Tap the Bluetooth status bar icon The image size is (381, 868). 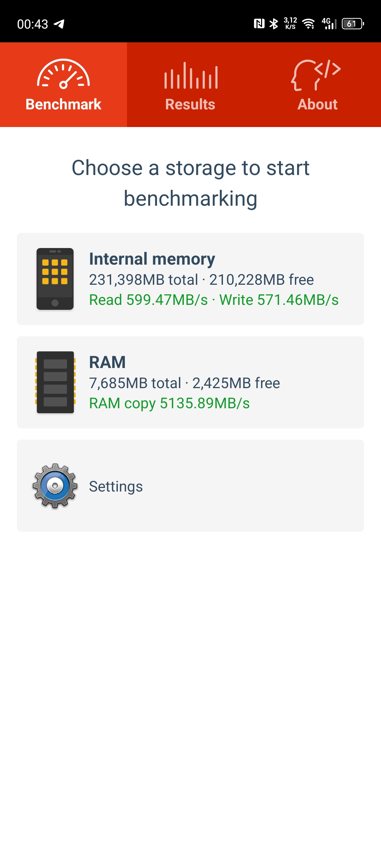pos(274,24)
